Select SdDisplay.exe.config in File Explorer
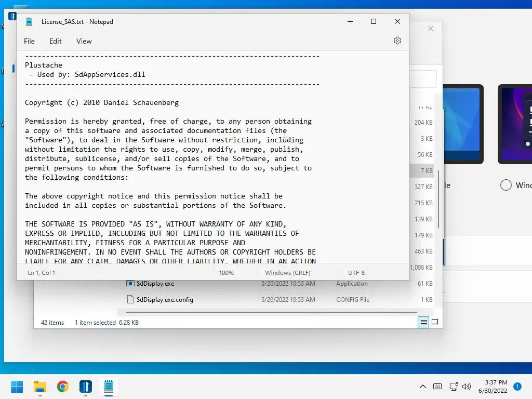Image resolution: width=532 pixels, height=399 pixels. click(165, 300)
